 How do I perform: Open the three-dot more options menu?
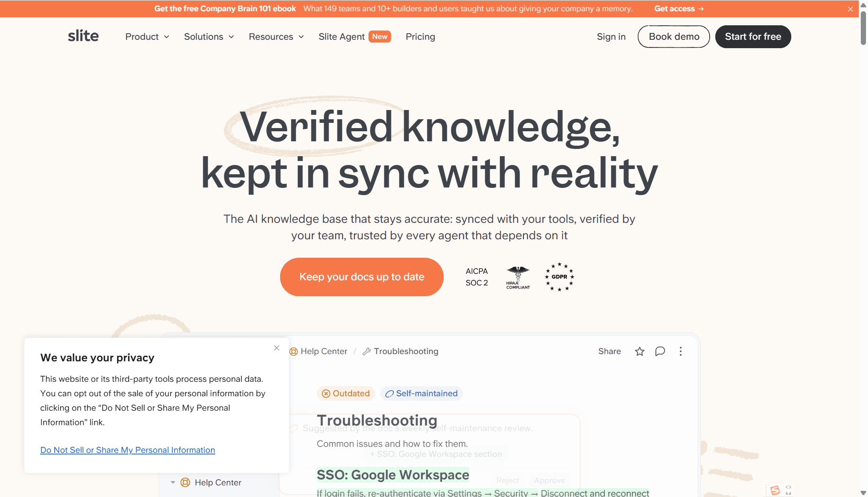click(x=680, y=351)
